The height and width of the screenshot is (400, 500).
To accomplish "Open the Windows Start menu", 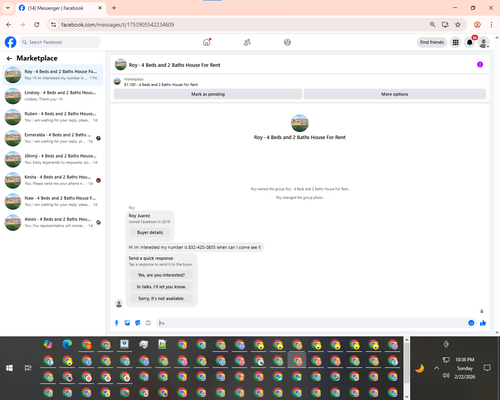I will click(9, 368).
